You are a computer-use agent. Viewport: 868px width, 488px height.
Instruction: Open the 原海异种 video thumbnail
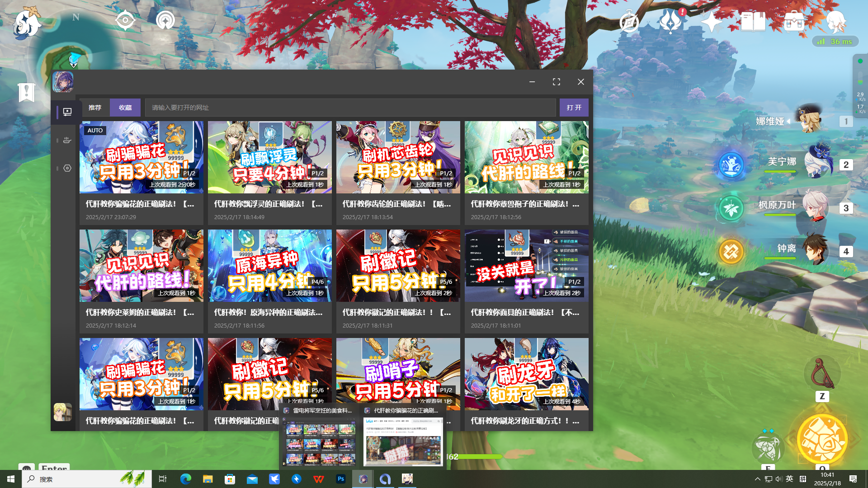pos(269,266)
